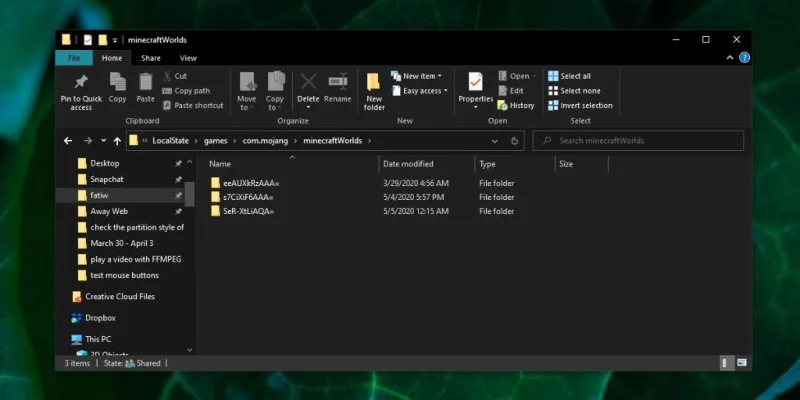The image size is (800, 400).
Task: Open Away Web in the navigation pane
Action: pyautogui.click(x=109, y=211)
